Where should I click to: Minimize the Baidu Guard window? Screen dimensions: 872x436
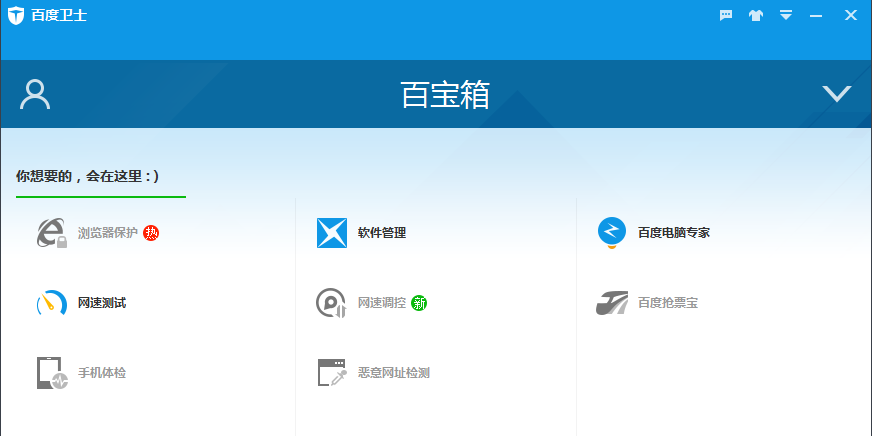[816, 16]
